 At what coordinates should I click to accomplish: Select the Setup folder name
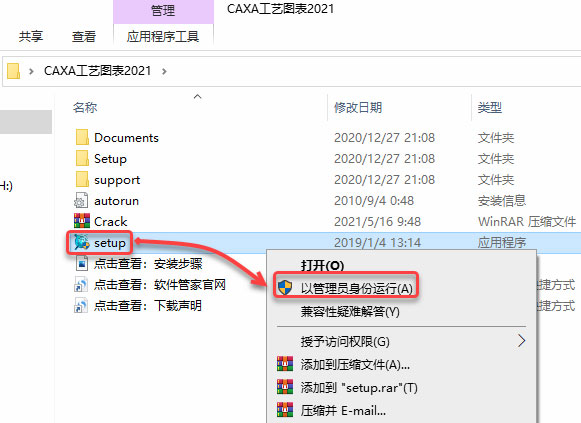coord(110,159)
